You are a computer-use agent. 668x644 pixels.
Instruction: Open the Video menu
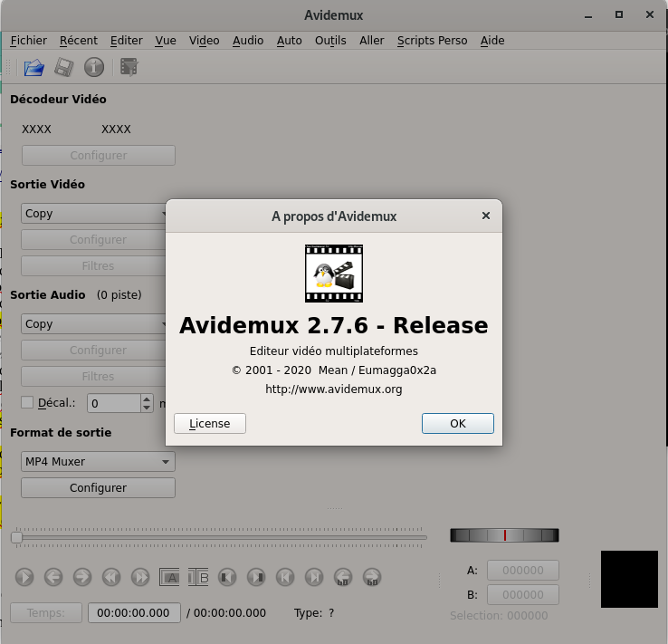(x=204, y=41)
